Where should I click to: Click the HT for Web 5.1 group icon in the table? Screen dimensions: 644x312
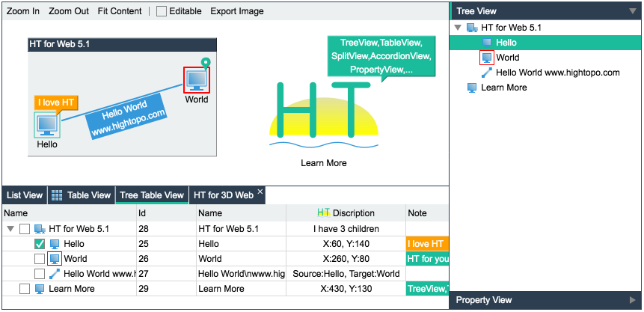tap(40, 229)
